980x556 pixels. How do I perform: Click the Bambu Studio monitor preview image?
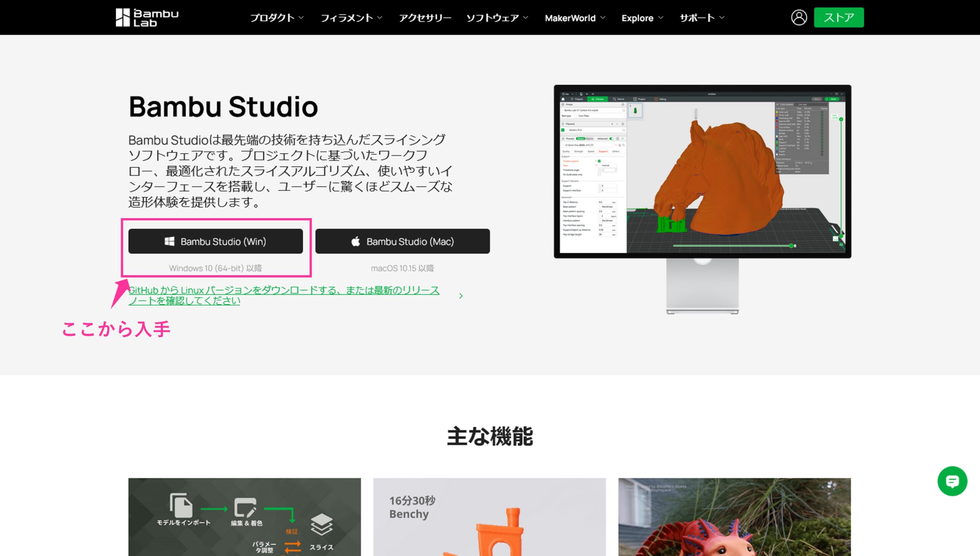click(702, 172)
